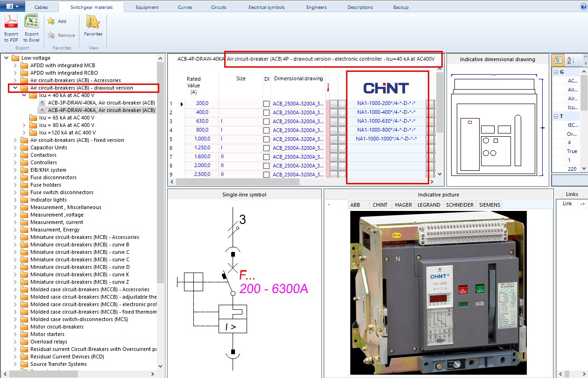Switch to the Electrical symbols tab
Screen dimensions: 588x378
[267, 7]
